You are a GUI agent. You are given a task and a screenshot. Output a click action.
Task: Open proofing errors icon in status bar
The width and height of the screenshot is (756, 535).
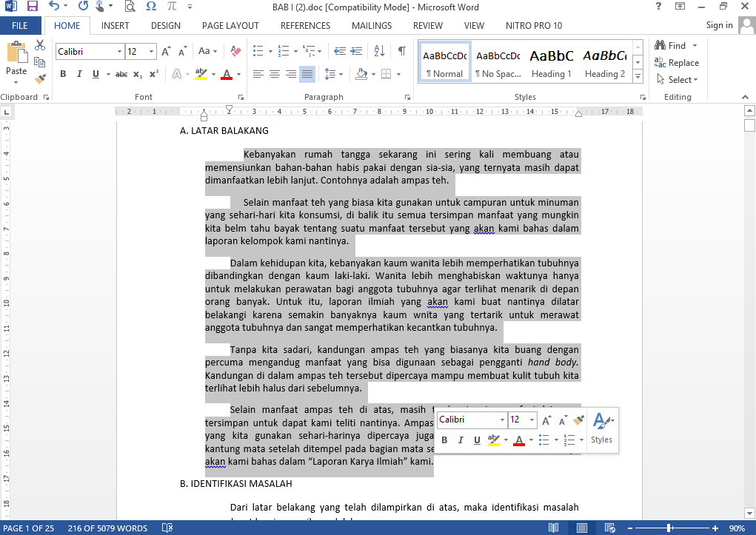(x=167, y=528)
